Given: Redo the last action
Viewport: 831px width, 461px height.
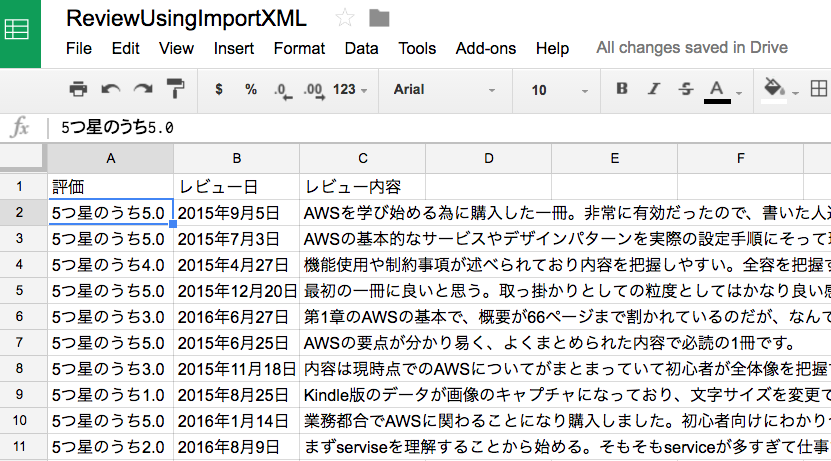Looking at the screenshot, I should point(143,89).
